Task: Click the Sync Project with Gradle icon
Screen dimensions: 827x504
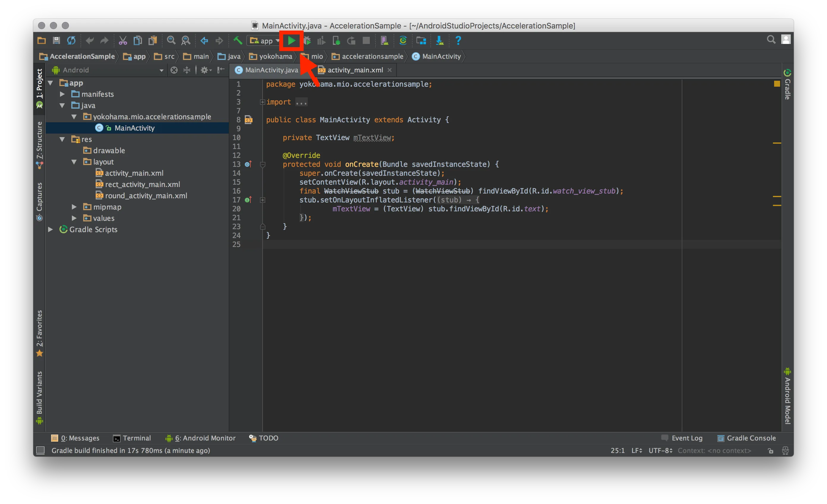Action: pyautogui.click(x=403, y=41)
